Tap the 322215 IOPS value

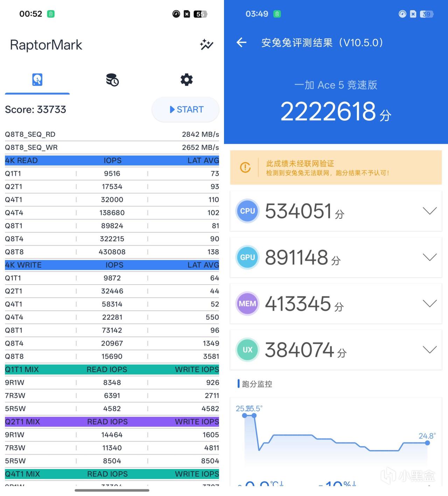[x=112, y=239]
